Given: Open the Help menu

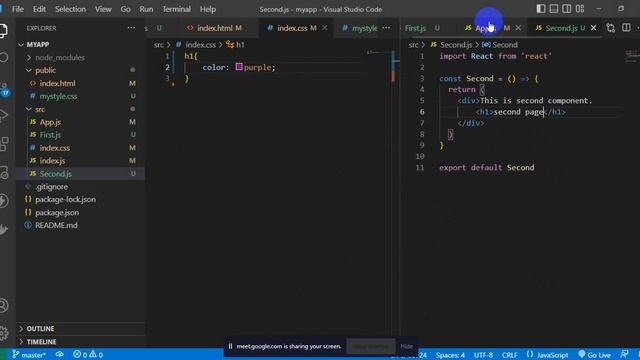Looking at the screenshot, I should coord(208,9).
